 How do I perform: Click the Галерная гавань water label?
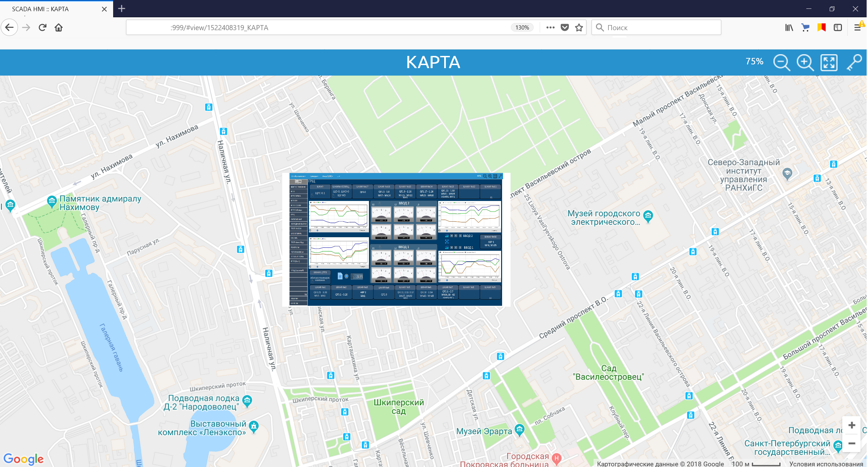point(111,348)
